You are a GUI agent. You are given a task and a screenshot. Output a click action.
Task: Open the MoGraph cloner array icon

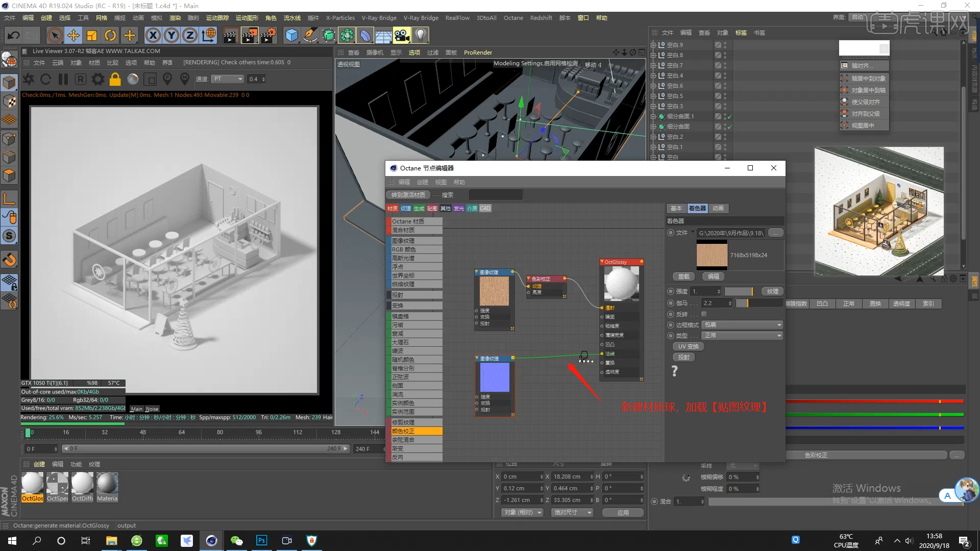pyautogui.click(x=347, y=35)
